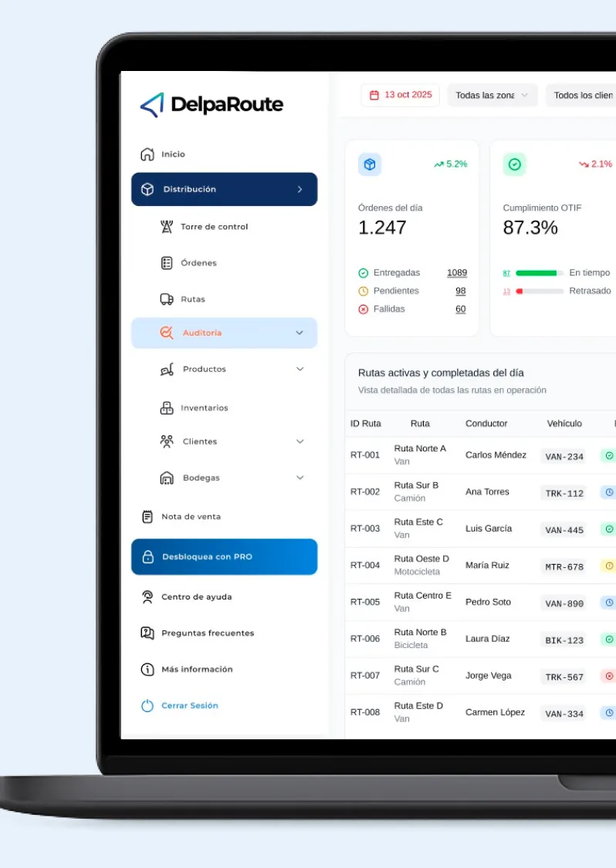This screenshot has height=868, width=616.
Task: Click the calendar icon in date filter
Action: [374, 95]
